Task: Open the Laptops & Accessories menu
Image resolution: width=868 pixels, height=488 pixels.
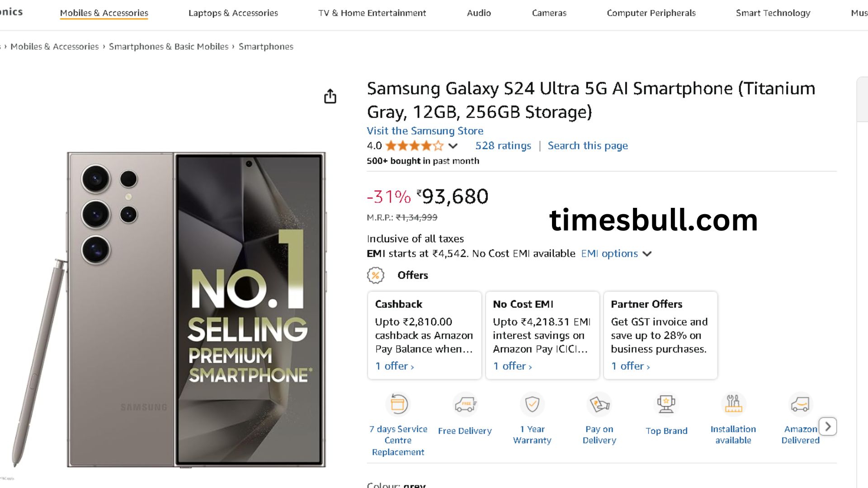Action: point(233,13)
